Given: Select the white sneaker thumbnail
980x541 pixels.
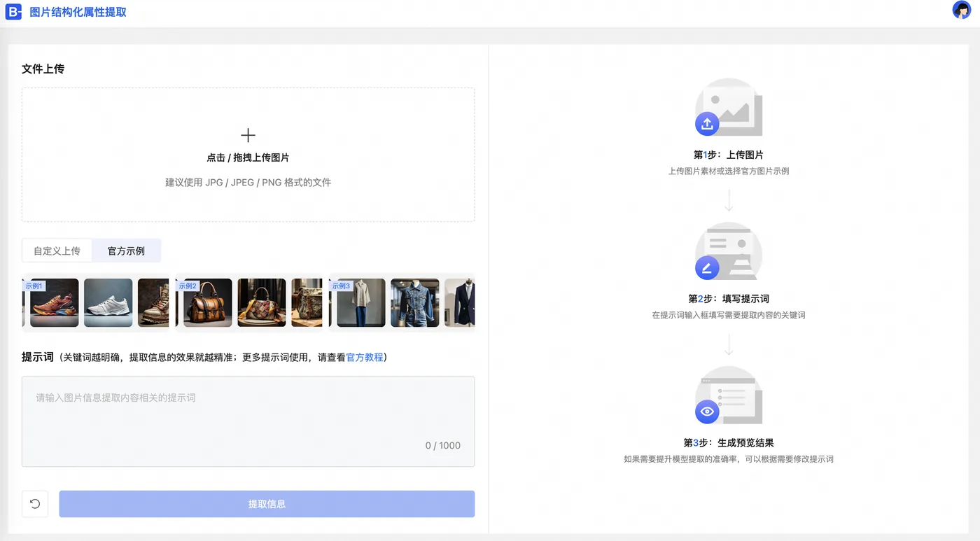Looking at the screenshot, I should tap(108, 303).
